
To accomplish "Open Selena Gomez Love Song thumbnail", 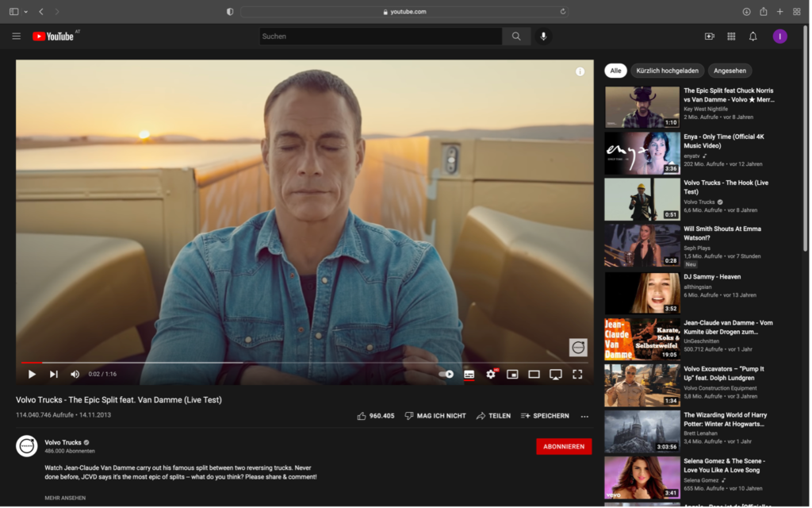I will pos(642,478).
